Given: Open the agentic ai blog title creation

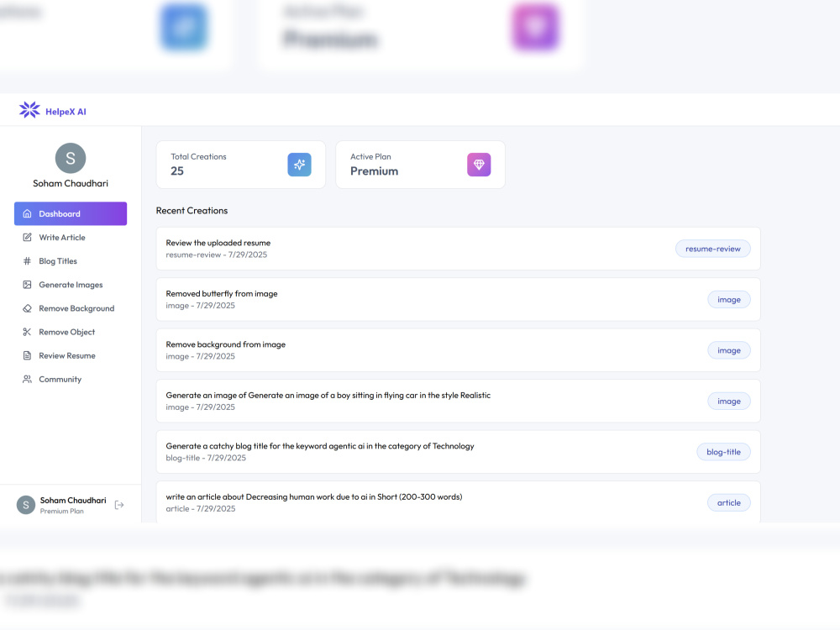Looking at the screenshot, I should click(x=458, y=452).
